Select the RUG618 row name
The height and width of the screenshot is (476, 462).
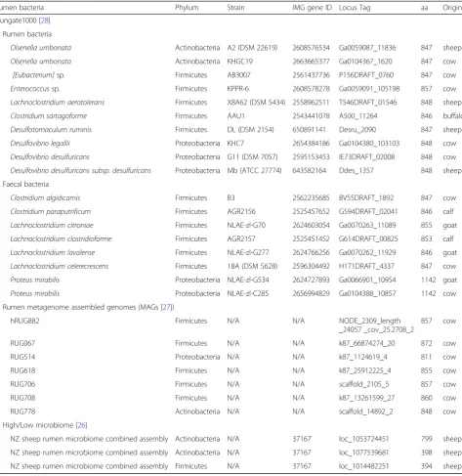coord(22,370)
